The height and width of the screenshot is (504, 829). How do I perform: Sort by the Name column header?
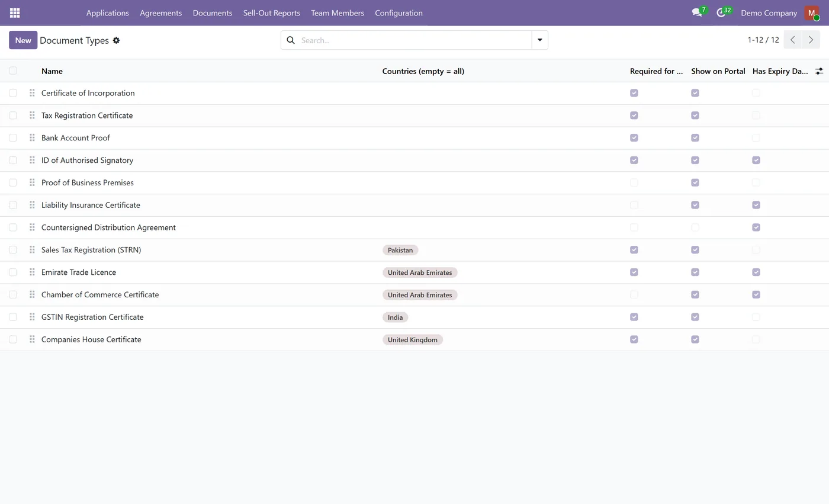click(x=52, y=71)
